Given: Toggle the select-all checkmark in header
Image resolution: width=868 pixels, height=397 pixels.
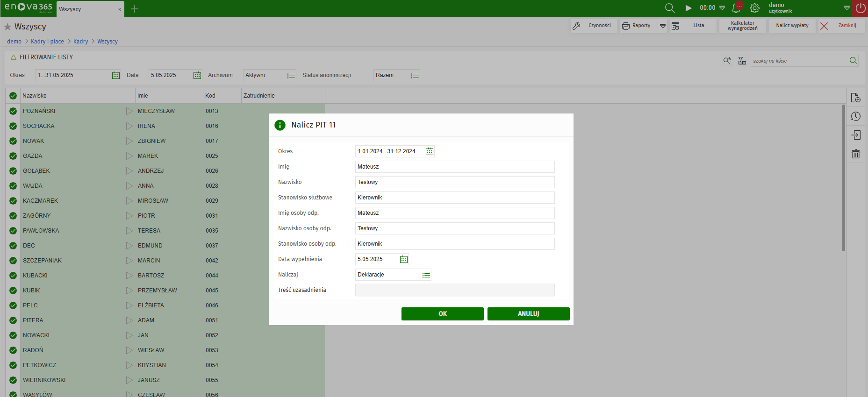Looking at the screenshot, I should coord(13,96).
